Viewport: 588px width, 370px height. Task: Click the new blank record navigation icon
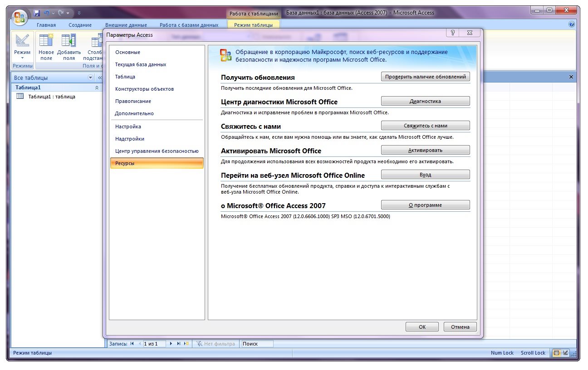click(186, 344)
